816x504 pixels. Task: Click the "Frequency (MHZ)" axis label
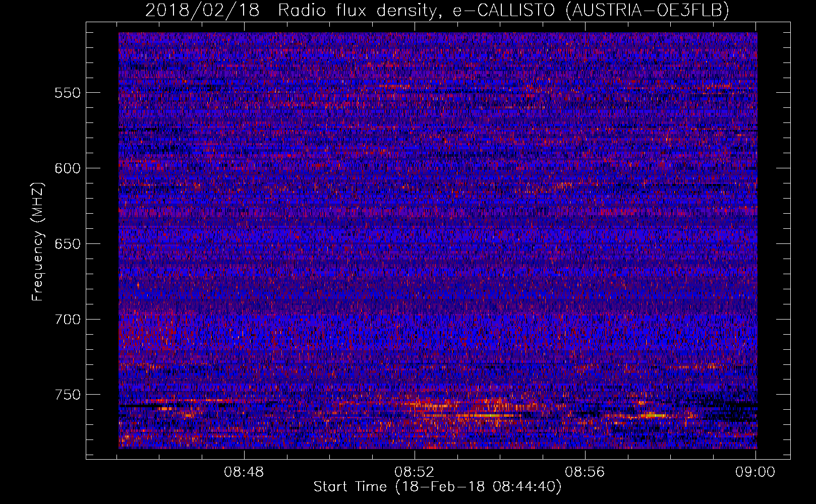(x=38, y=242)
